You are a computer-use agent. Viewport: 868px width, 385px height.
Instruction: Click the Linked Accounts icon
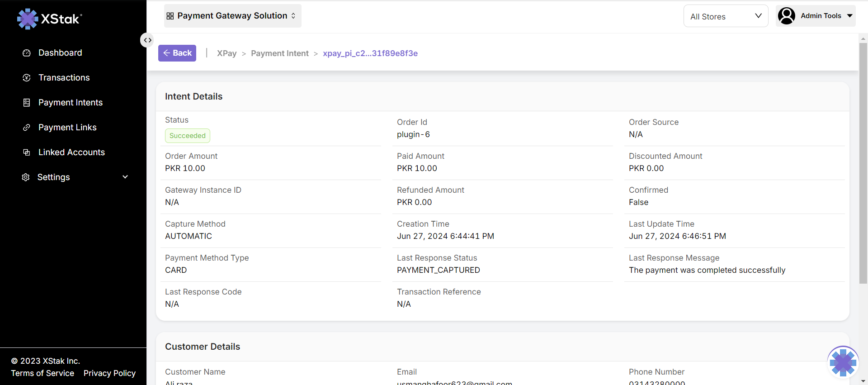tap(27, 152)
